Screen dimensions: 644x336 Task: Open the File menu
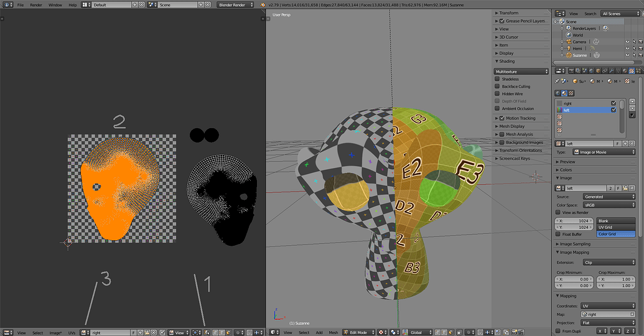coord(21,5)
